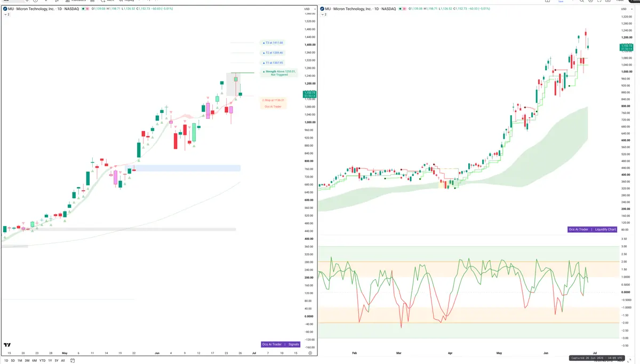Select the 6M time range
640x364 pixels.
point(34,361)
